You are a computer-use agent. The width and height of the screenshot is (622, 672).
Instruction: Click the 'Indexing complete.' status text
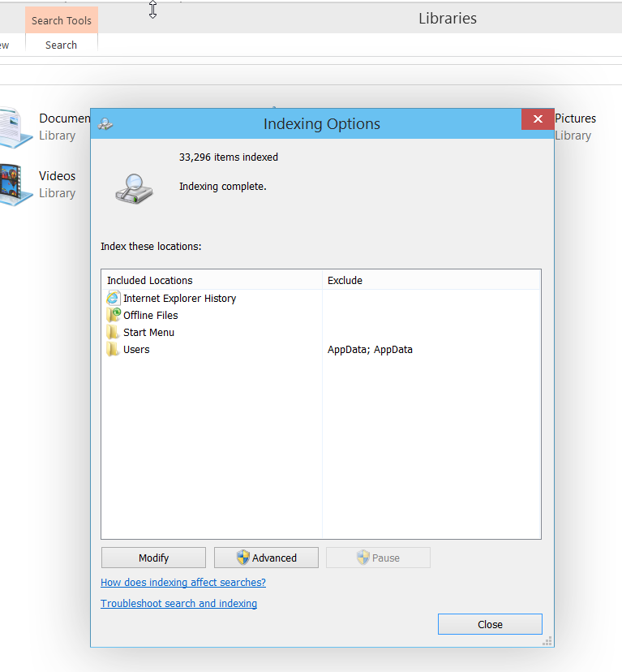[223, 187]
